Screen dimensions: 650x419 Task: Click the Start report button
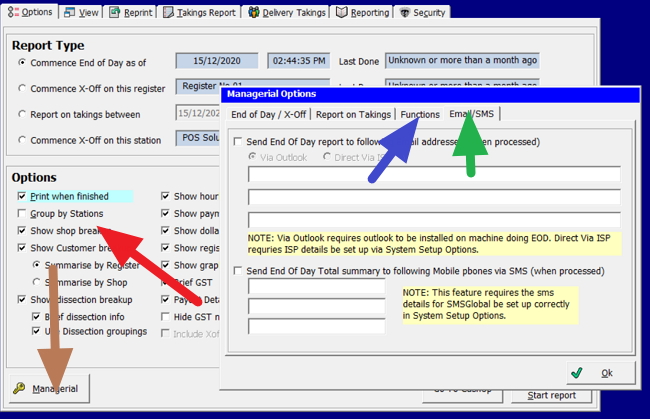click(551, 396)
